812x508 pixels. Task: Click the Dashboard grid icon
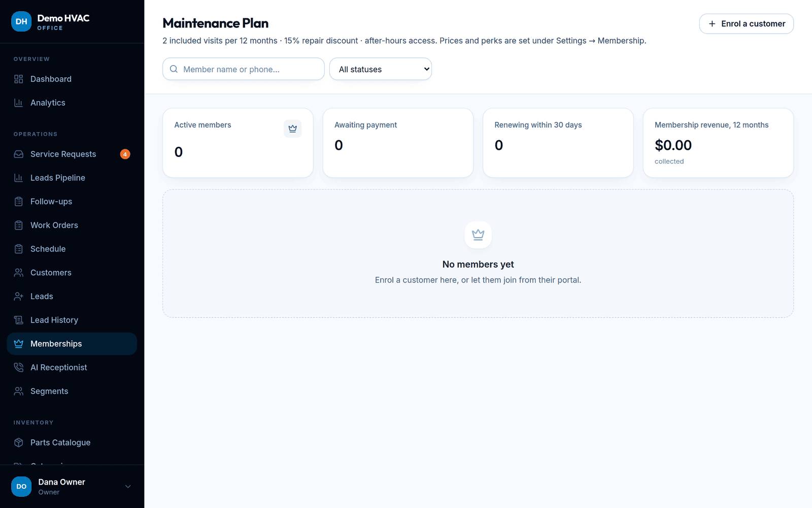pyautogui.click(x=19, y=79)
